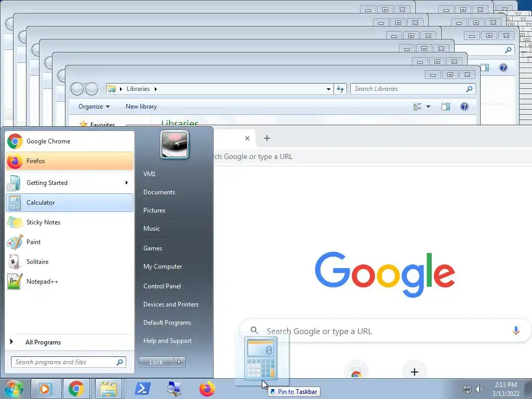Open Google Chrome from Start menu
Screen dimensions: 532x399
coord(70,141)
